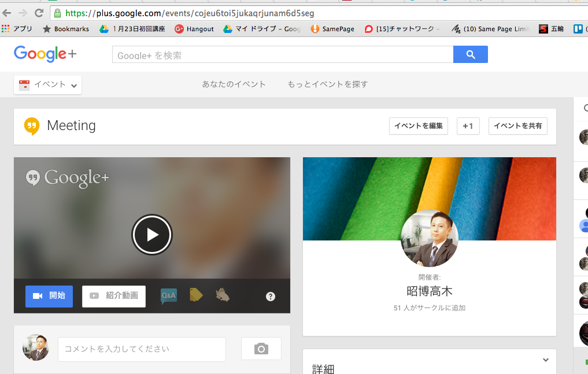
Task: Open organizer 昭博高木 profile name
Action: (x=430, y=291)
